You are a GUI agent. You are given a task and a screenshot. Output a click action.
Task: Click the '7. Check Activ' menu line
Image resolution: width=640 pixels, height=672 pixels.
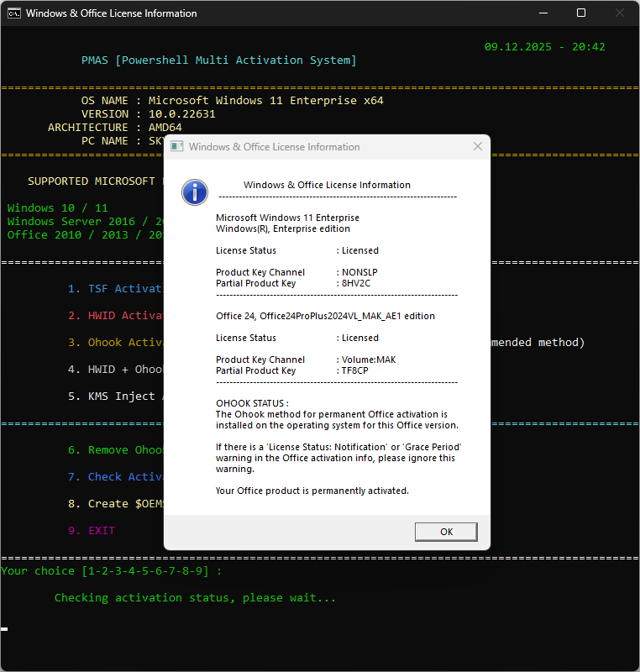pos(115,477)
